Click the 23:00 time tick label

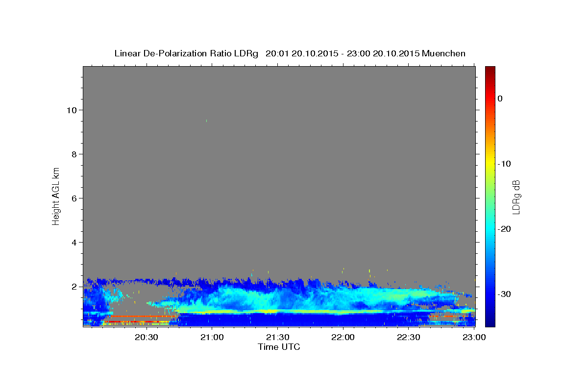click(x=474, y=337)
